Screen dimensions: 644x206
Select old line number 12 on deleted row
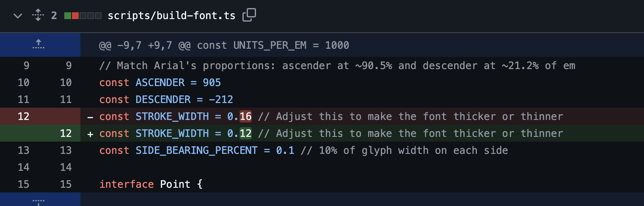24,117
